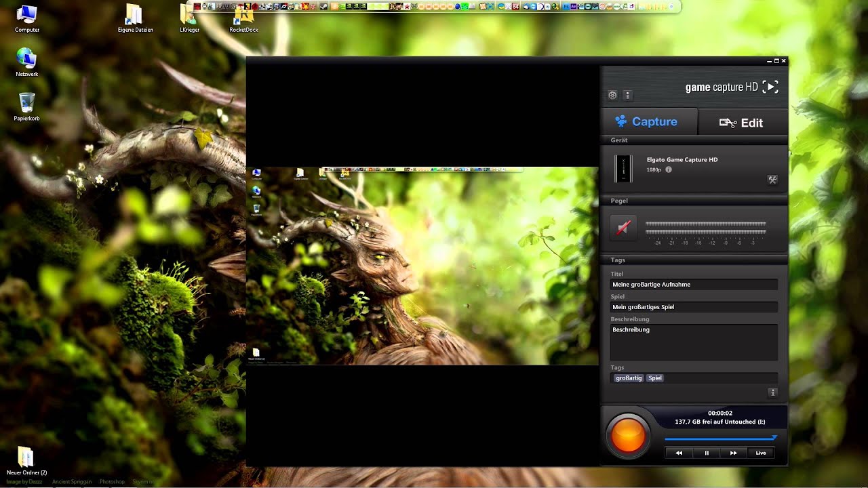Click the fast-forward button
The image size is (868, 488).
(x=734, y=453)
